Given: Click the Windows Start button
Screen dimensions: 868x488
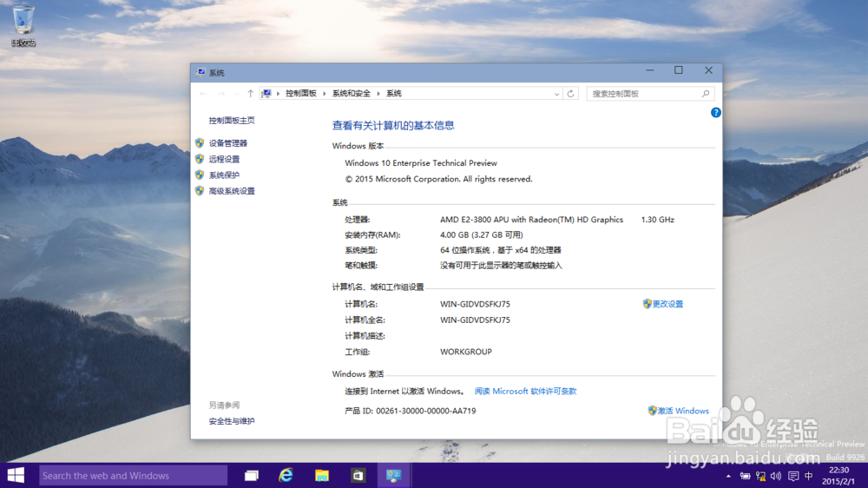Looking at the screenshot, I should pyautogui.click(x=16, y=475).
